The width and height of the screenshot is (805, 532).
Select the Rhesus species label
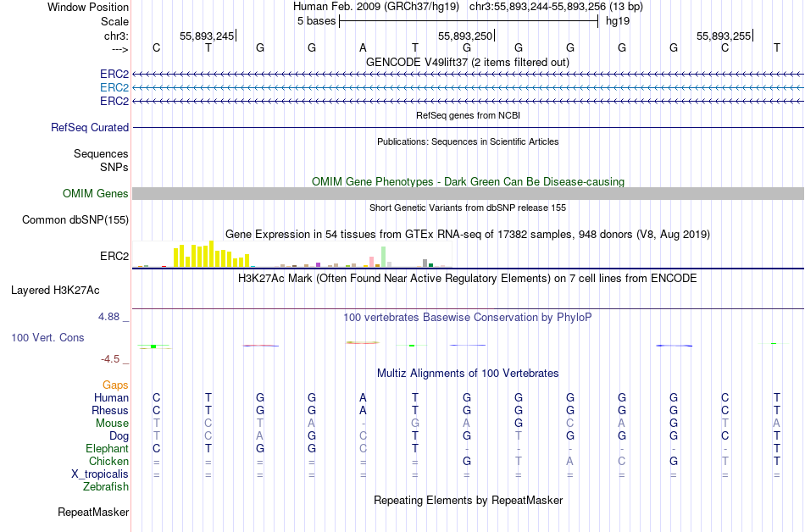pos(110,410)
